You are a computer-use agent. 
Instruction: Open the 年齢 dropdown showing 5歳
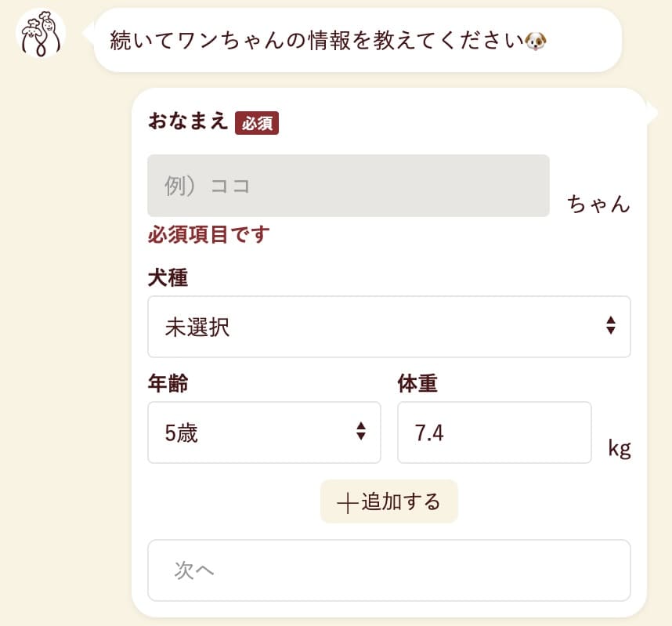tap(263, 432)
